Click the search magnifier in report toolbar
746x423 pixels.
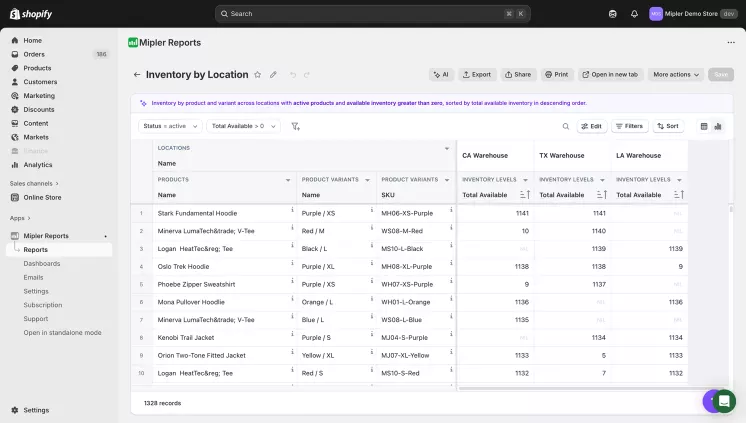pos(565,126)
